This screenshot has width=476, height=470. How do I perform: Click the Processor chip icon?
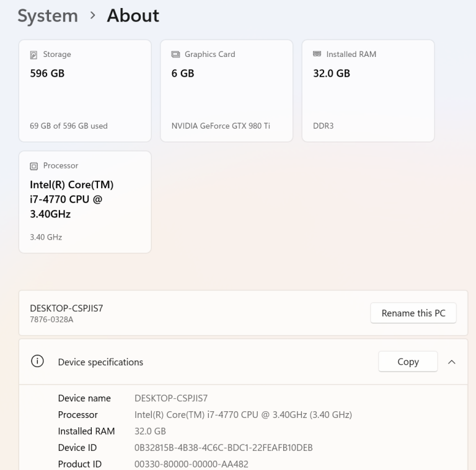point(34,166)
